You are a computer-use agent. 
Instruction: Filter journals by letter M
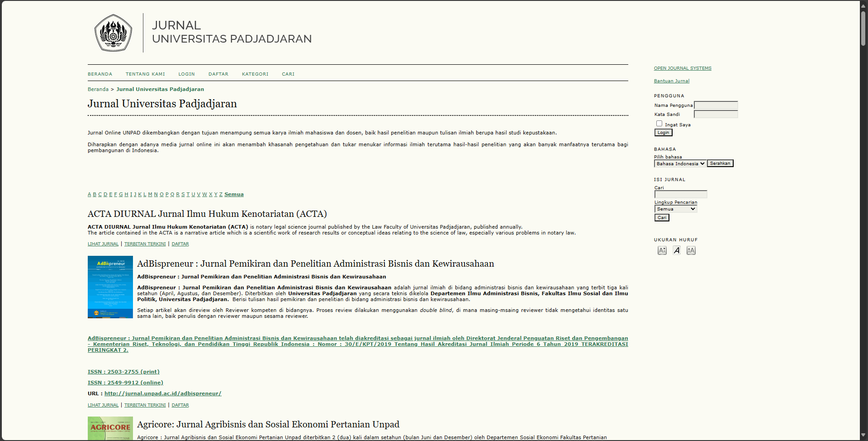pos(150,194)
